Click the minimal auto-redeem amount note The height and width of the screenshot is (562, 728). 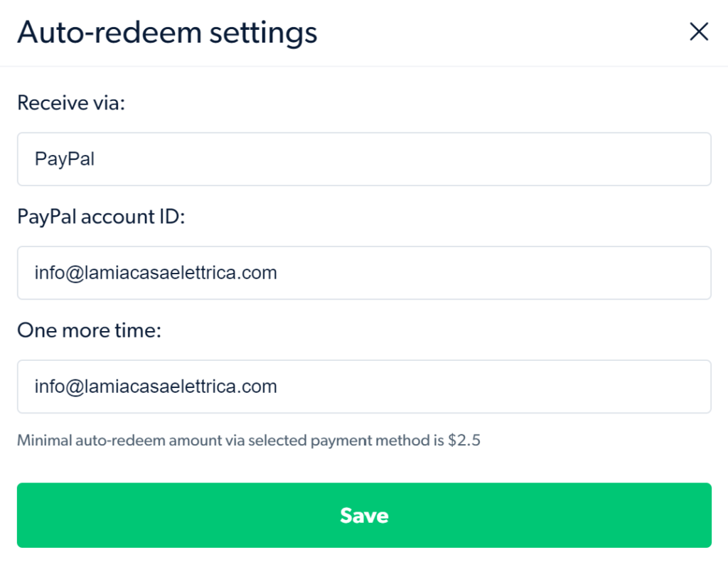(249, 441)
